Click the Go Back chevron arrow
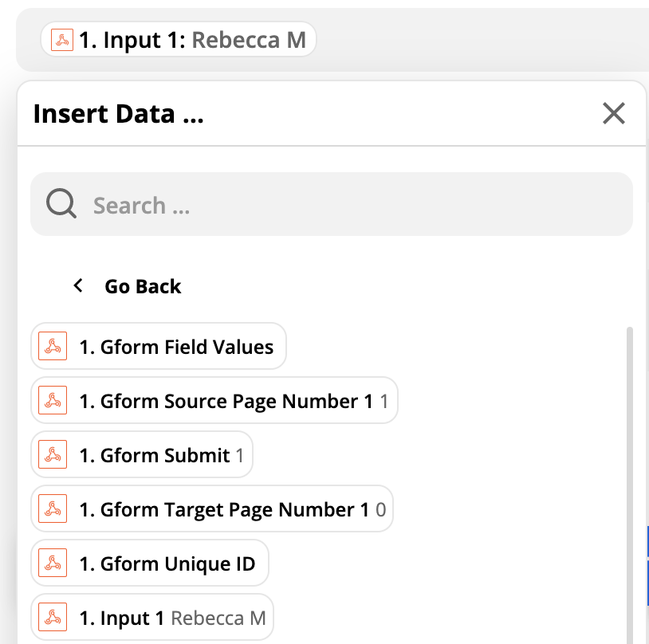Screen dimensions: 649x644 coord(78,285)
